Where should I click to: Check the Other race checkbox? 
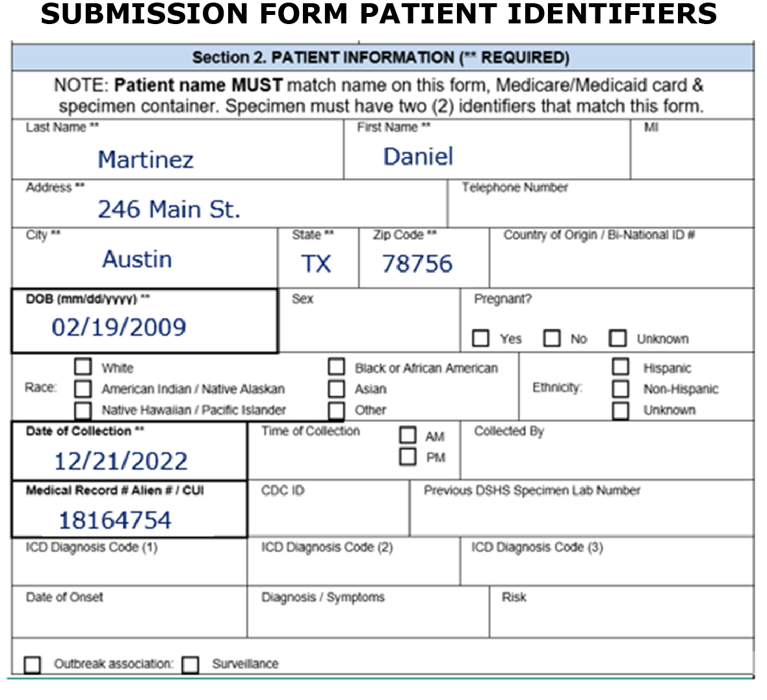[x=337, y=409]
